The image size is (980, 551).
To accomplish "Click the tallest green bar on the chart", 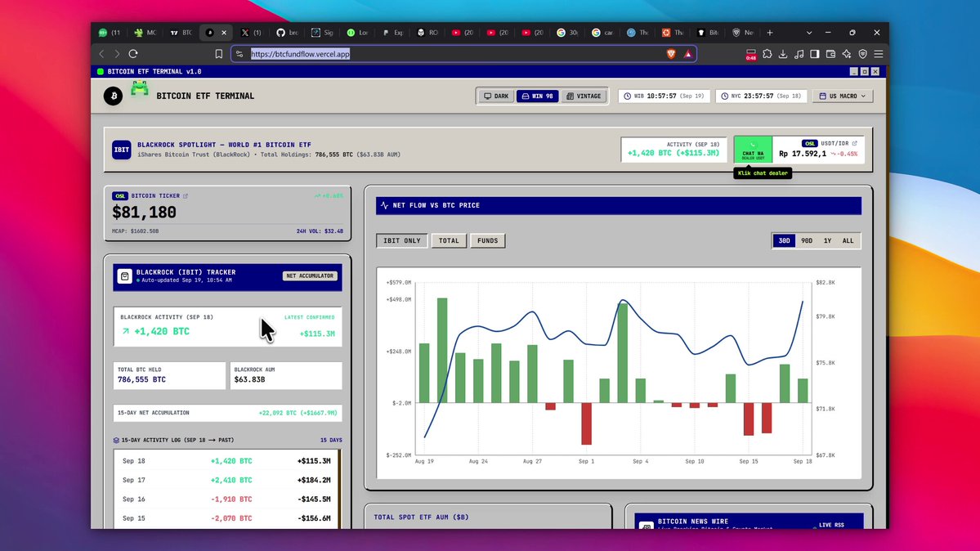I will pyautogui.click(x=442, y=350).
